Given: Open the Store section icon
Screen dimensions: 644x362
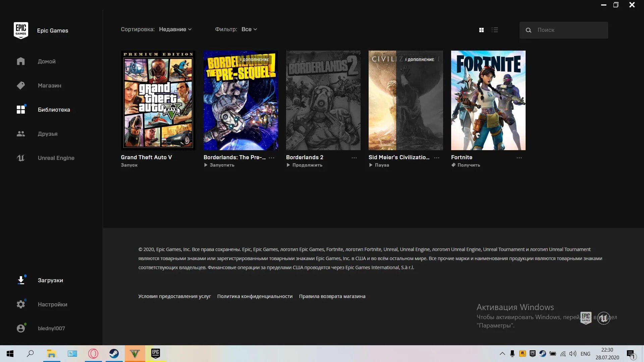Looking at the screenshot, I should (21, 85).
